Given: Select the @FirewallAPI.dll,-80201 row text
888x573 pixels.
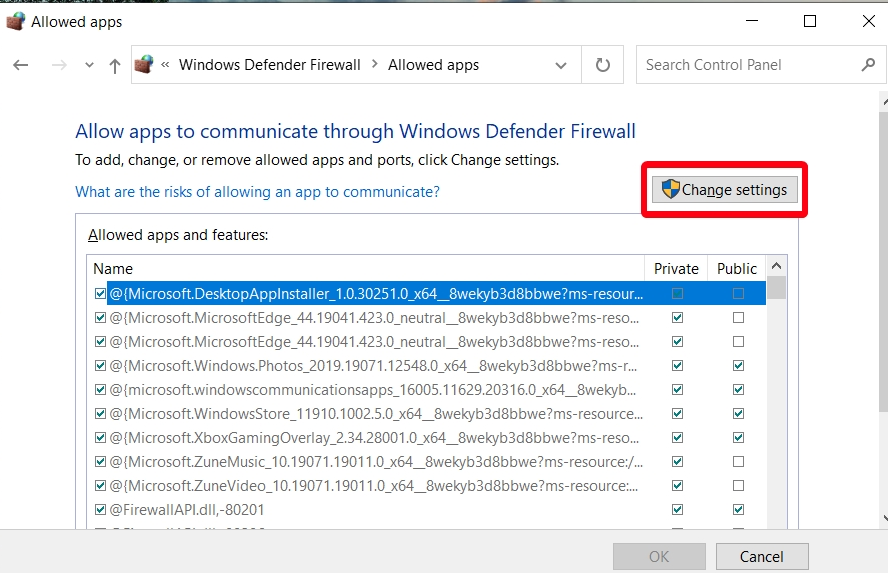Looking at the screenshot, I should [186, 510].
